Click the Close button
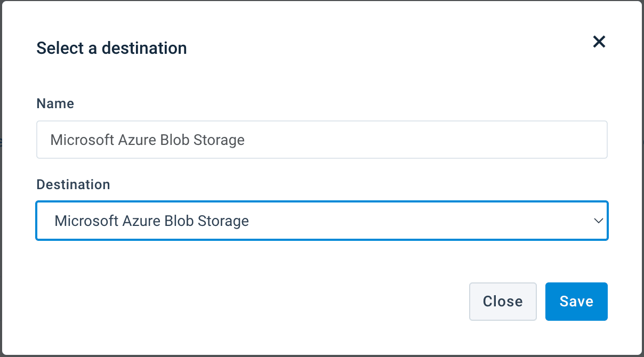Viewport: 644px width, 357px height. tap(503, 302)
